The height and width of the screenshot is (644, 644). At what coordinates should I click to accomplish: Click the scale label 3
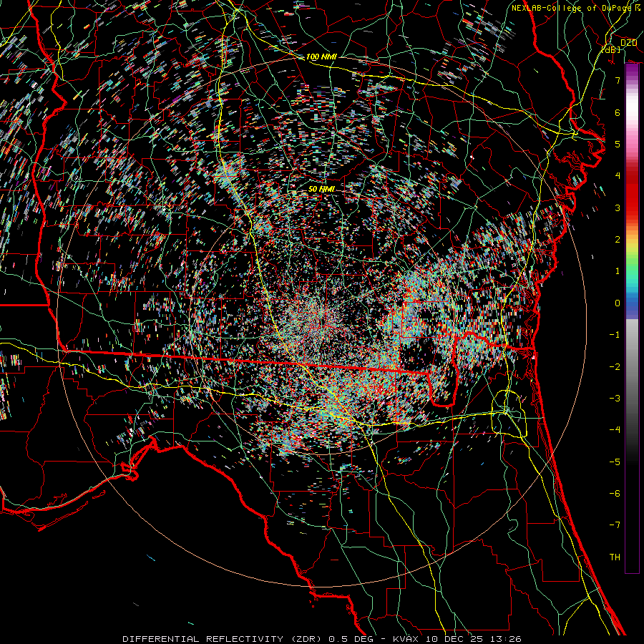618,208
